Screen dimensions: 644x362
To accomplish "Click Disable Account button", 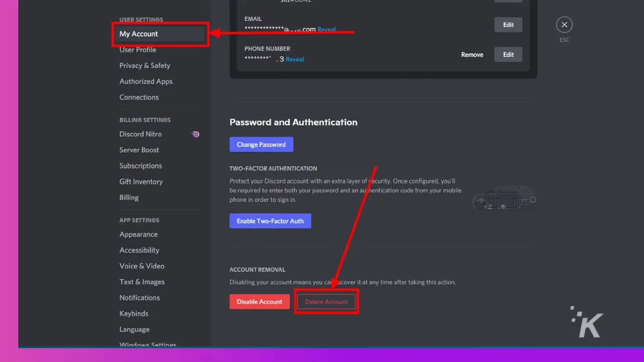I will click(259, 302).
